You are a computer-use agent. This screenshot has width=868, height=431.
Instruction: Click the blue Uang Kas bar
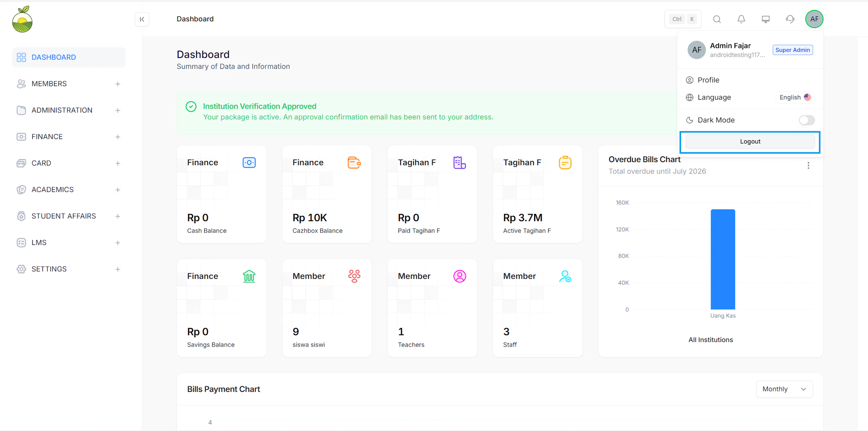tap(723, 259)
